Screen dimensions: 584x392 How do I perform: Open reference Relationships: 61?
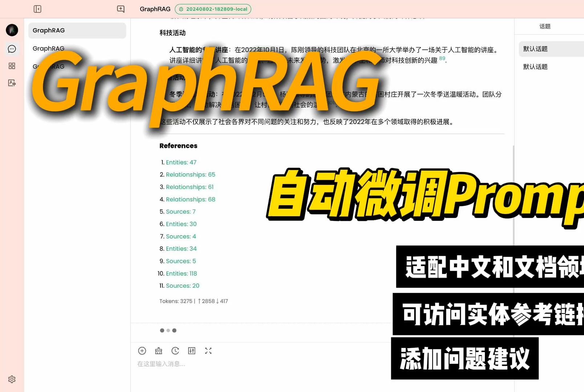(190, 187)
